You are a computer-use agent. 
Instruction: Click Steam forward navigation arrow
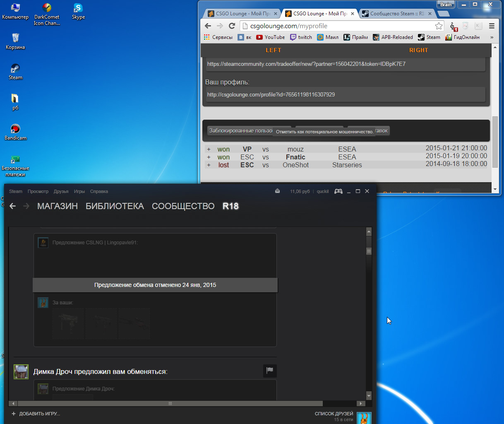tap(26, 206)
